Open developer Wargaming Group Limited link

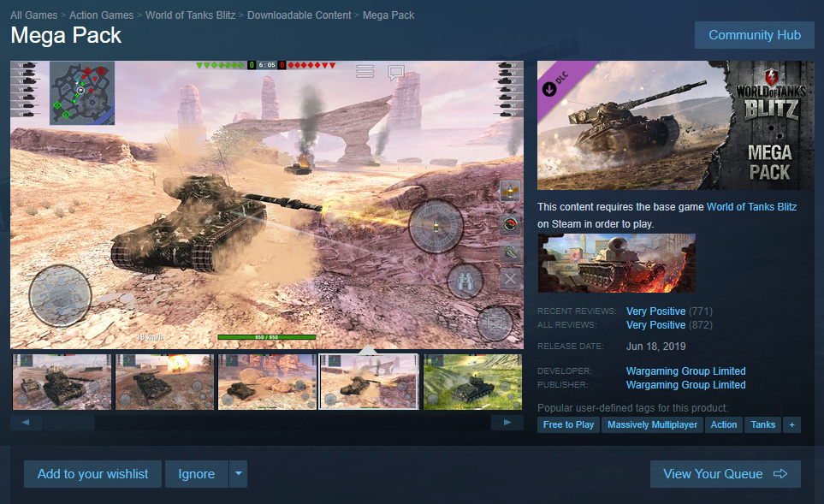[685, 371]
